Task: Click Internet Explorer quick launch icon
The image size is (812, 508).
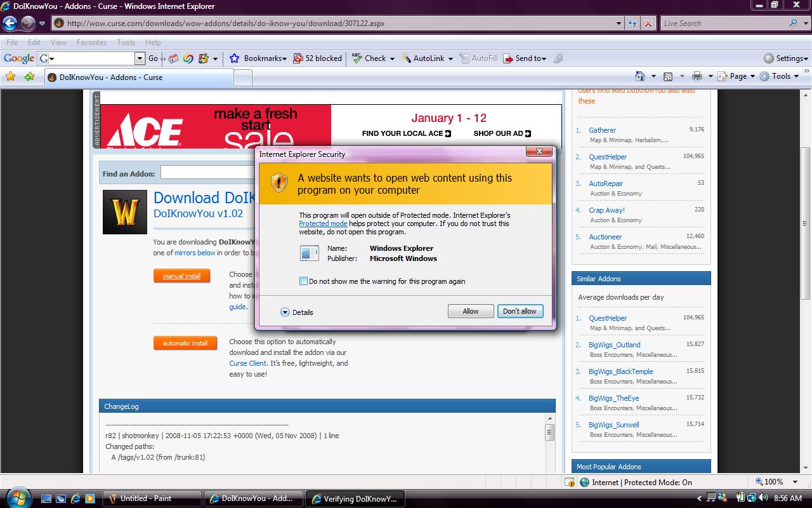Action: 75,498
